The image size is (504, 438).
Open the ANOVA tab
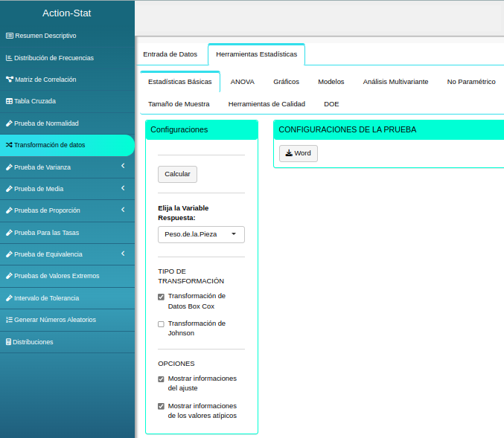[x=242, y=82]
